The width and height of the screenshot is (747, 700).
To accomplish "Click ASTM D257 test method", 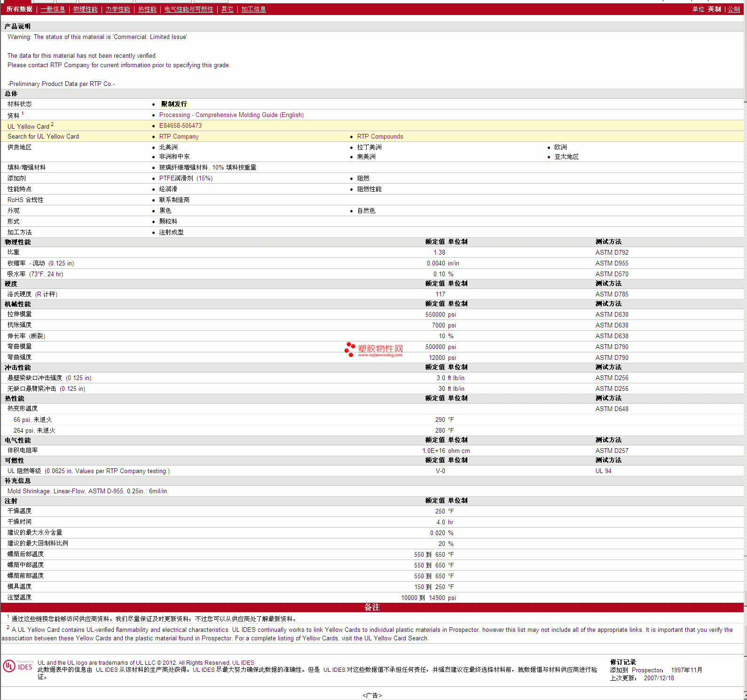I will point(612,451).
